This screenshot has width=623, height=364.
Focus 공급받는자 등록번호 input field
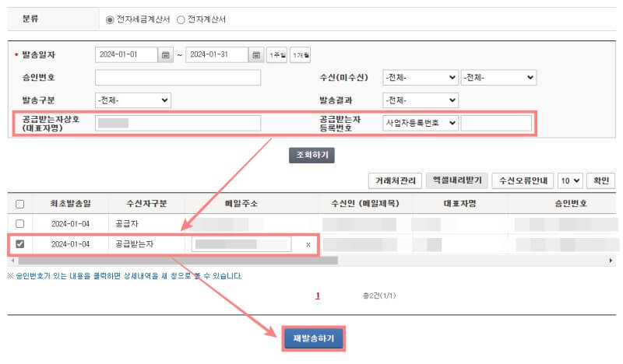[496, 123]
